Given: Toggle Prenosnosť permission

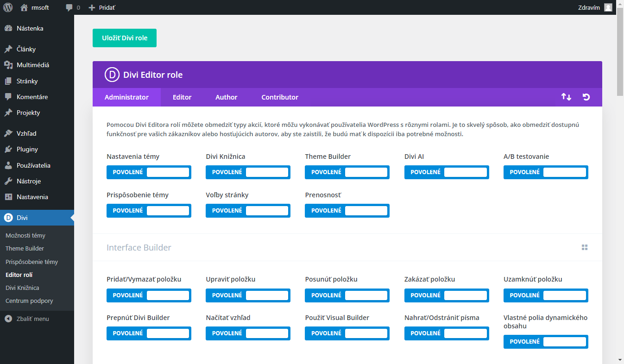Looking at the screenshot, I should pos(347,211).
